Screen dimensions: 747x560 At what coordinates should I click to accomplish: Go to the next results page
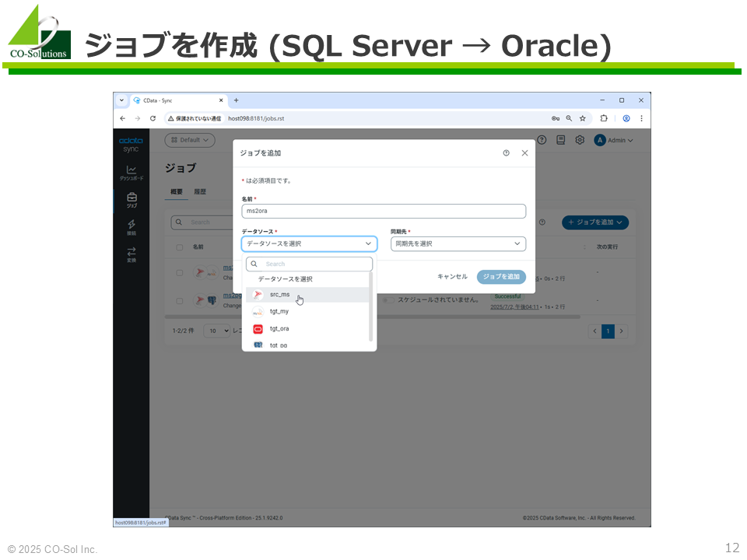coord(621,331)
